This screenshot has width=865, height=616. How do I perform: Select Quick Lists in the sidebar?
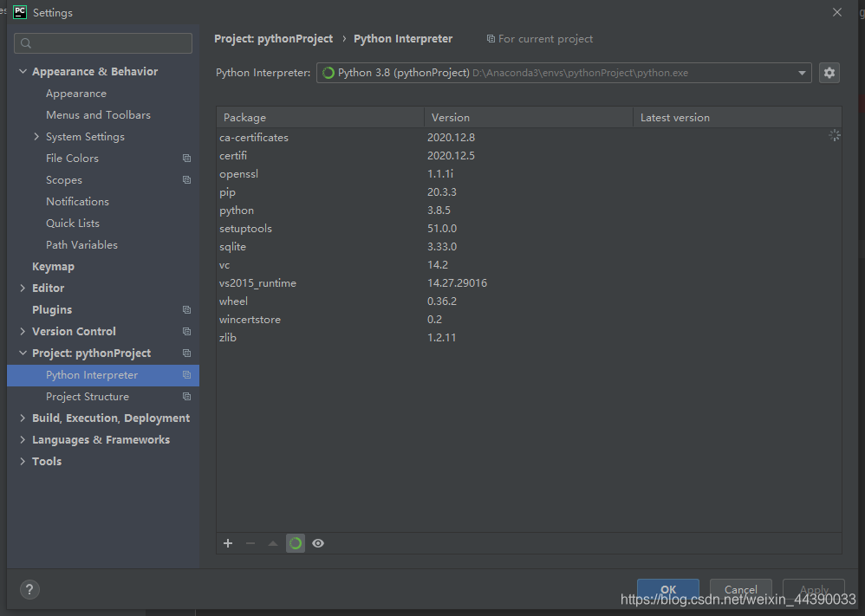73,223
